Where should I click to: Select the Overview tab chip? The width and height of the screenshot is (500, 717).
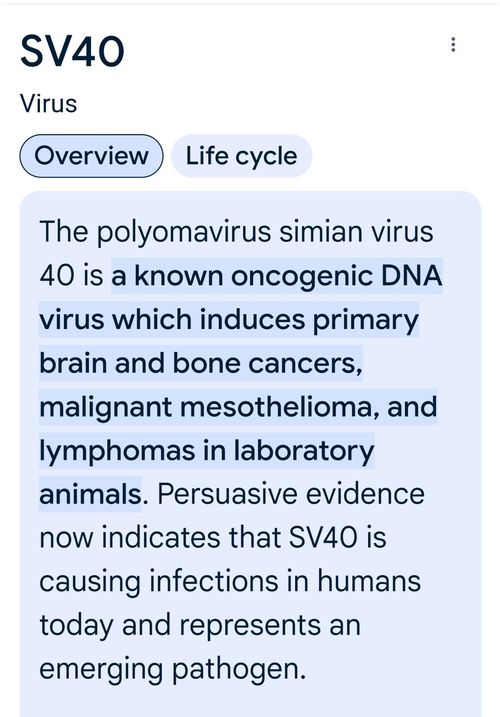pos(91,156)
